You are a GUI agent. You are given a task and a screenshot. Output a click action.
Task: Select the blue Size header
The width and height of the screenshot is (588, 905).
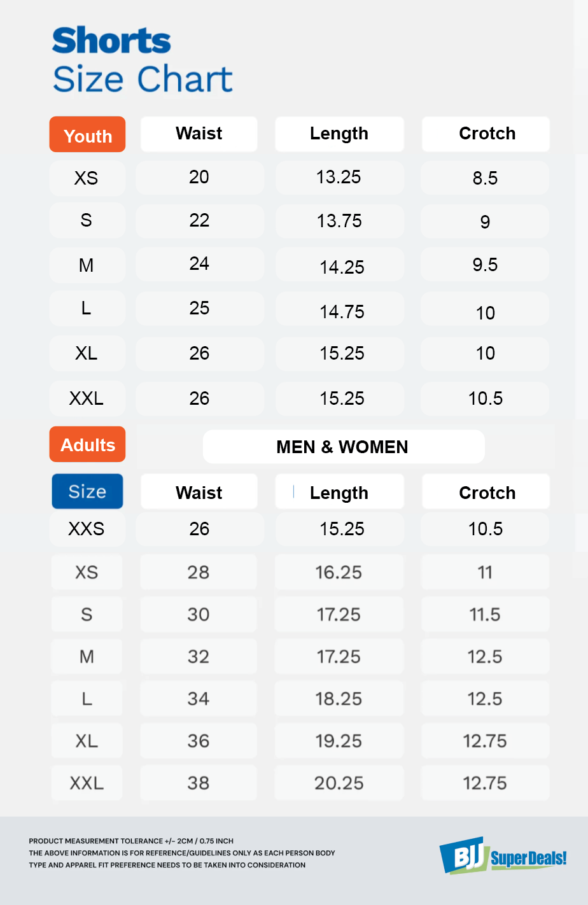[x=87, y=491]
